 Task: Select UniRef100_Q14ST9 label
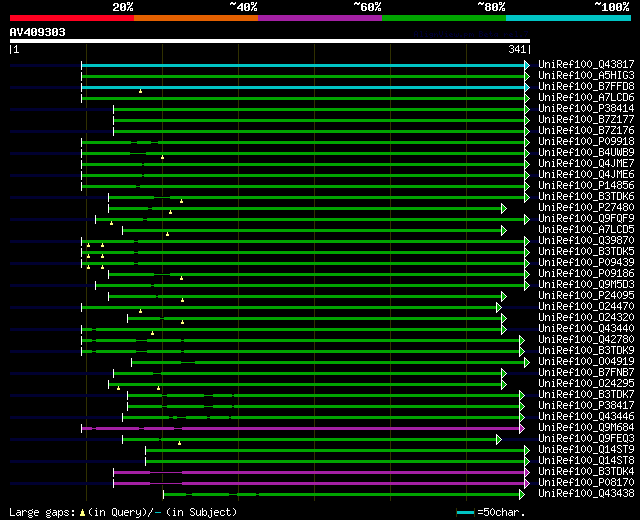tap(586, 450)
